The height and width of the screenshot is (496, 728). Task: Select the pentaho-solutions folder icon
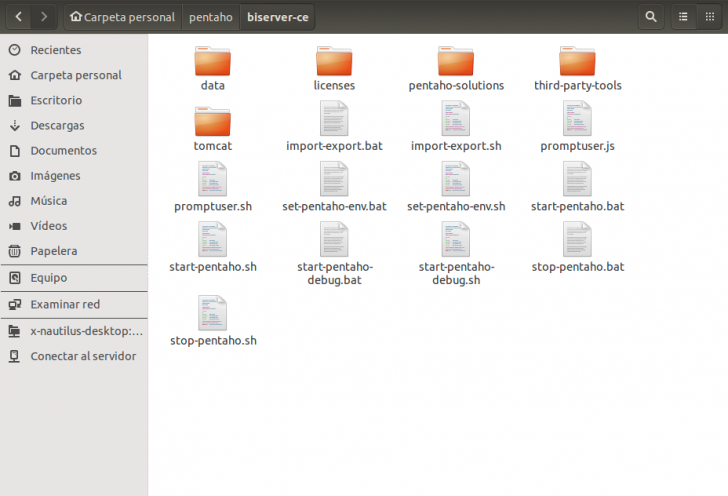(456, 61)
